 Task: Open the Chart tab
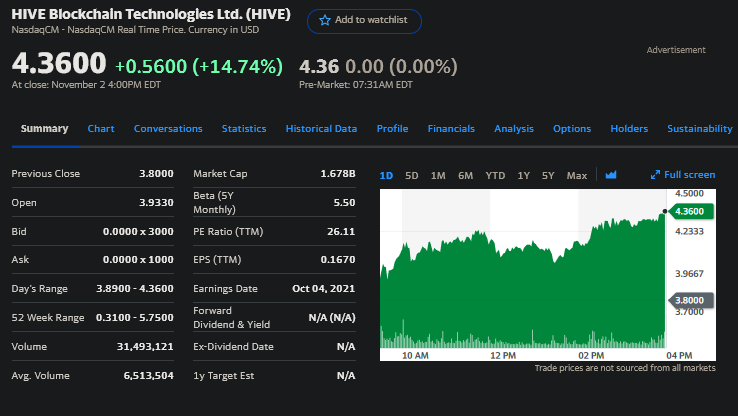click(101, 128)
